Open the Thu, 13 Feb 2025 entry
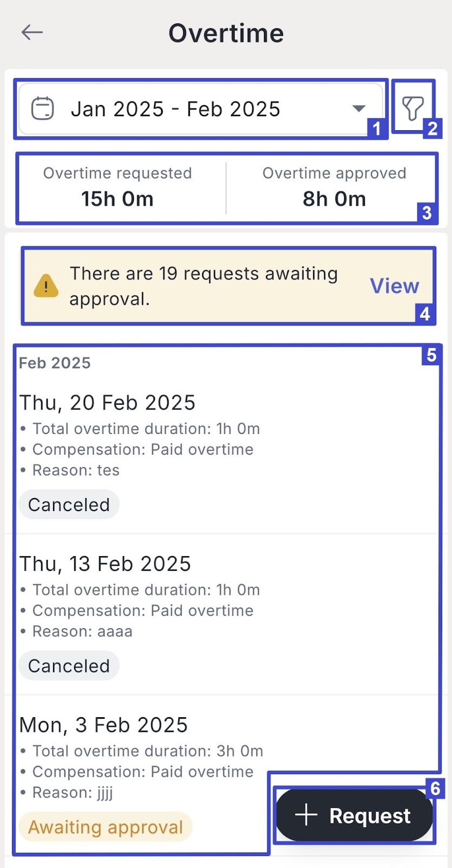Screen dimensions: 452x868 tap(105, 564)
